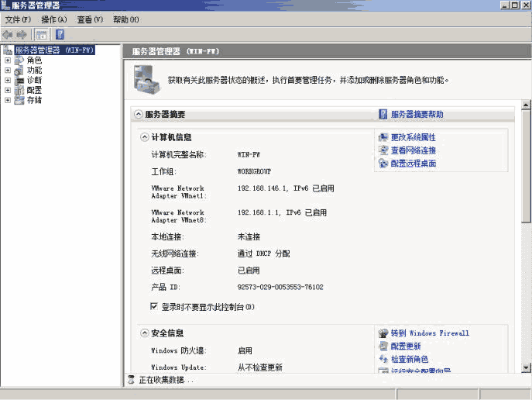Click the Server Manager root node icon
The height and width of the screenshot is (400, 532).
point(9,50)
